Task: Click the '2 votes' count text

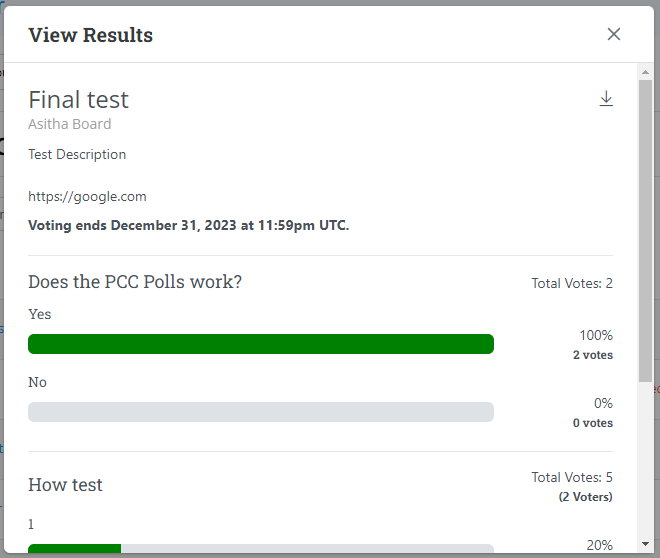Action: click(x=593, y=355)
